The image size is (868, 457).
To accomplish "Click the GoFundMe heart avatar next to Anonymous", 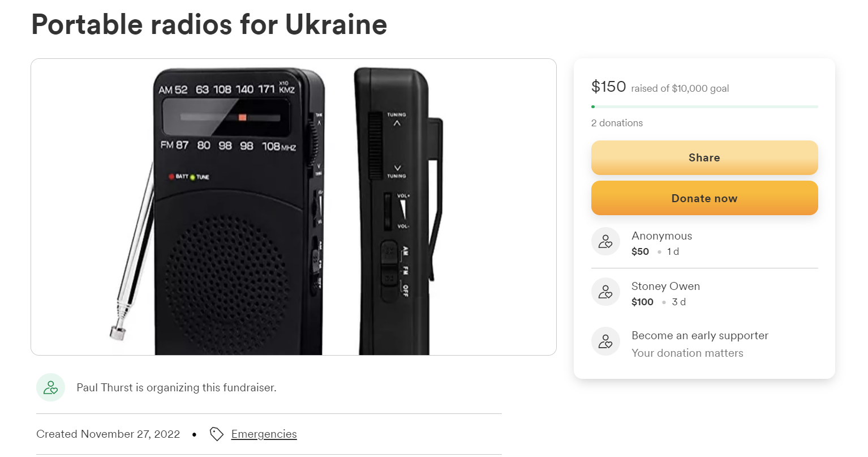I will coord(605,241).
